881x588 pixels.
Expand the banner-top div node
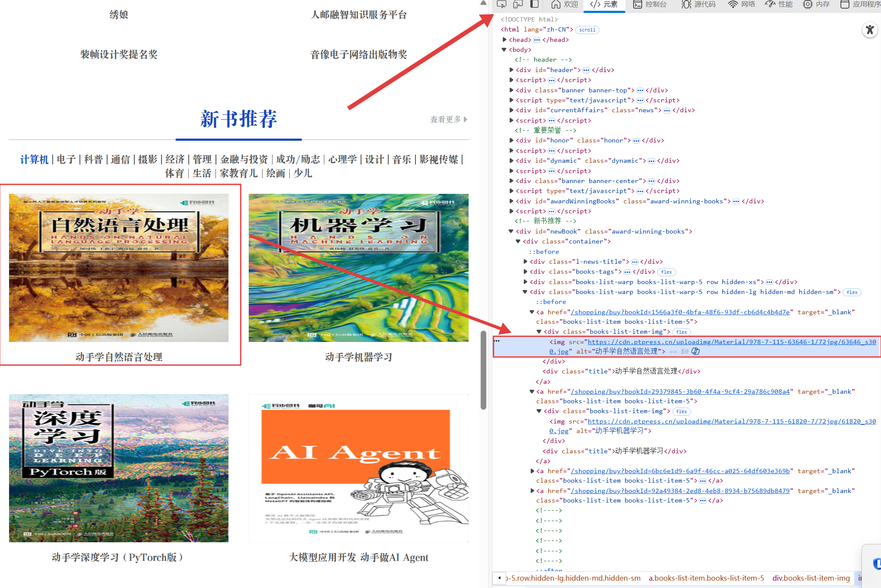click(x=511, y=90)
